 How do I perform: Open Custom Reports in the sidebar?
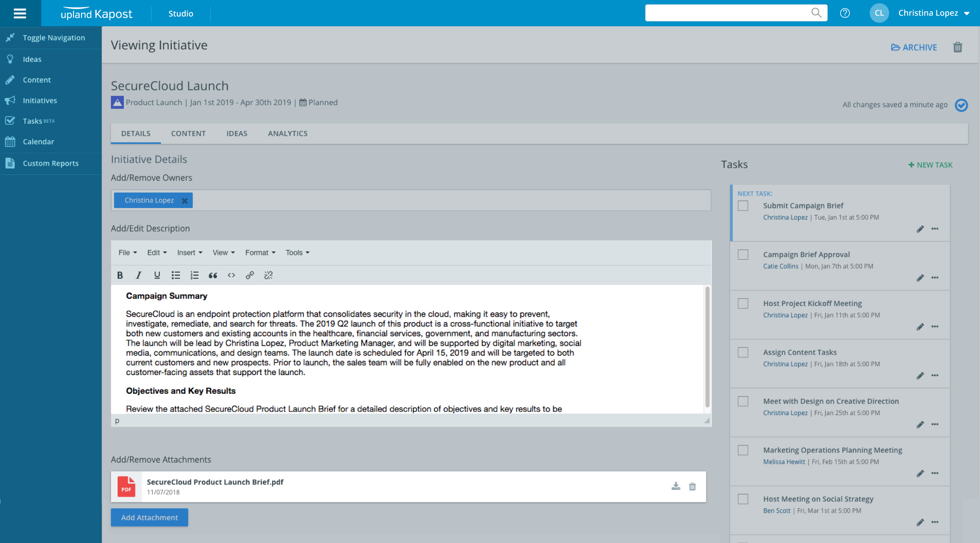click(51, 163)
